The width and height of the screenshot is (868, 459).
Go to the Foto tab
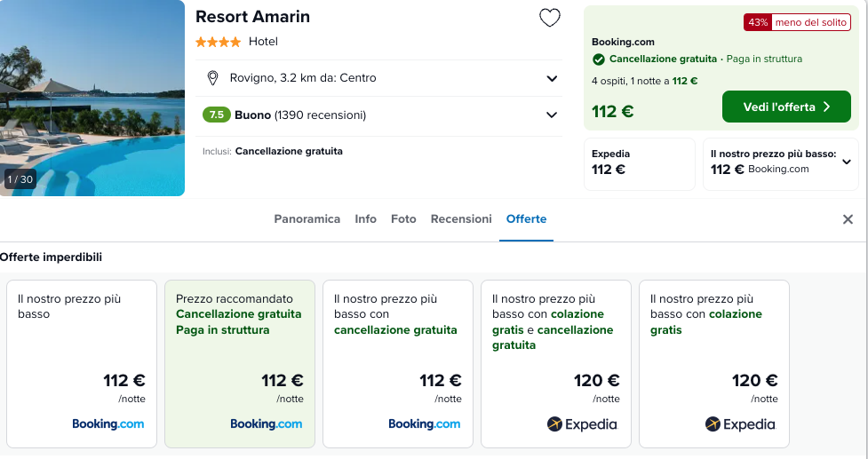pos(403,219)
